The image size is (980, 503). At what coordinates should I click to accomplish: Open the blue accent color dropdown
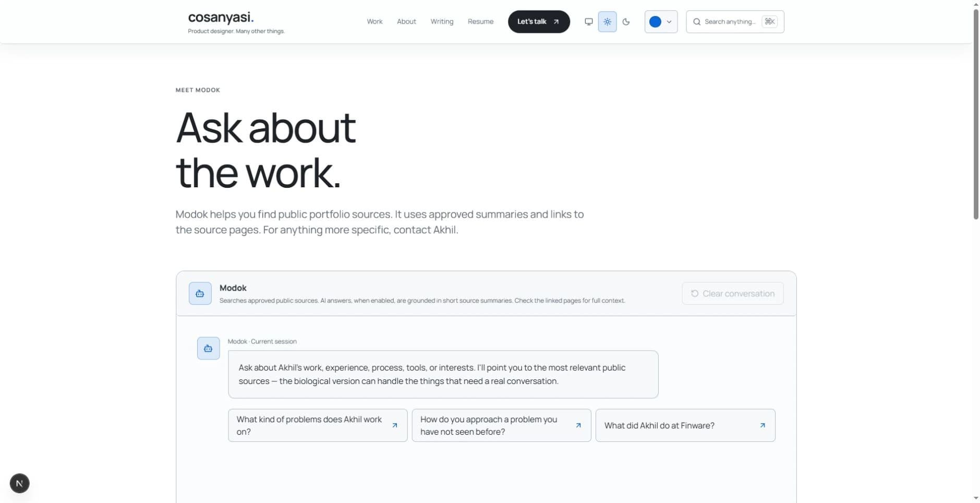coord(661,22)
